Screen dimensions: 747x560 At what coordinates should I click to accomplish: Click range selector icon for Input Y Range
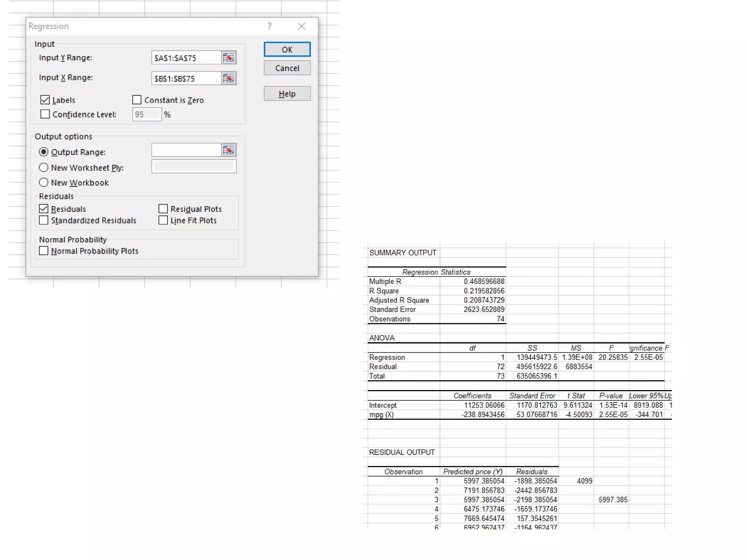click(229, 58)
